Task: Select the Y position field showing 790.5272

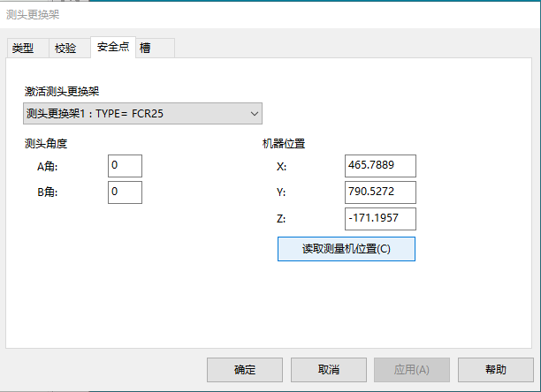Action: click(x=379, y=192)
